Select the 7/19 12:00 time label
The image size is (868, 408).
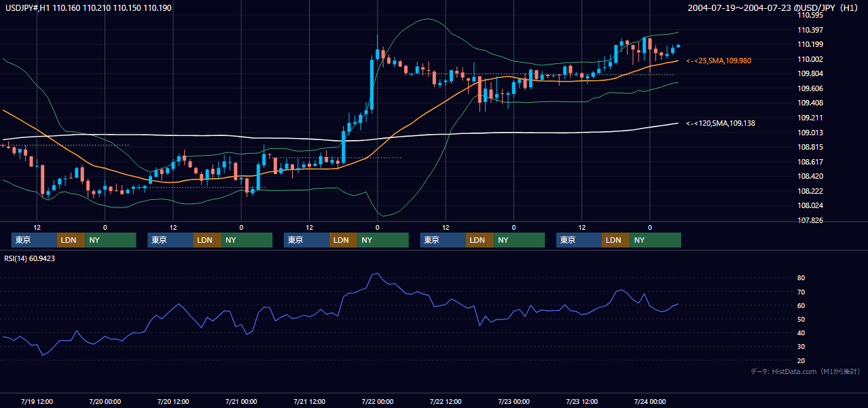(x=37, y=401)
